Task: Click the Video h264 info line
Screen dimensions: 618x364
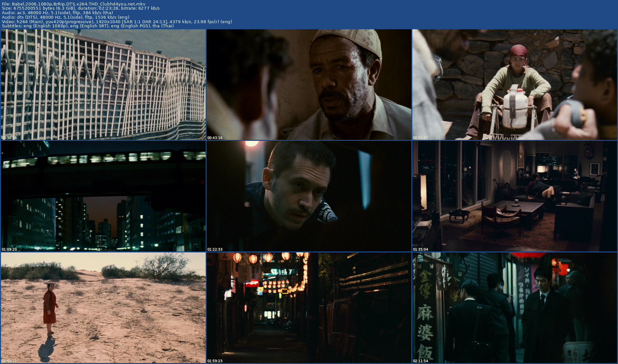Action: pyautogui.click(x=117, y=22)
